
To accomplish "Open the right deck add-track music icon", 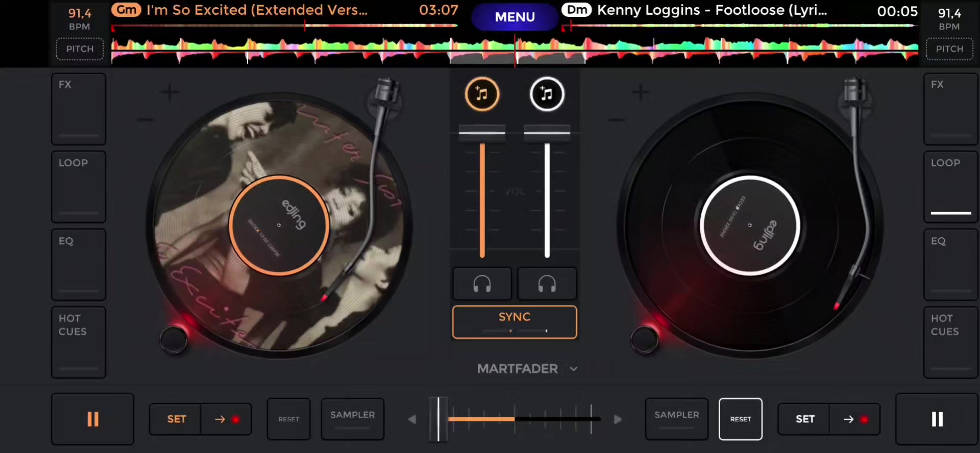I will coord(547,94).
